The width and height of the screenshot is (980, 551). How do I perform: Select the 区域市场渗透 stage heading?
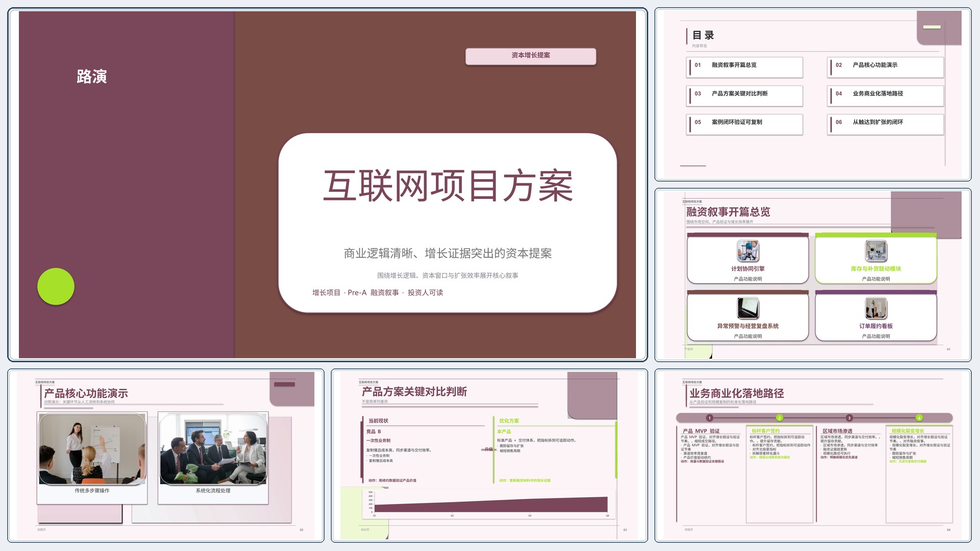(x=837, y=431)
